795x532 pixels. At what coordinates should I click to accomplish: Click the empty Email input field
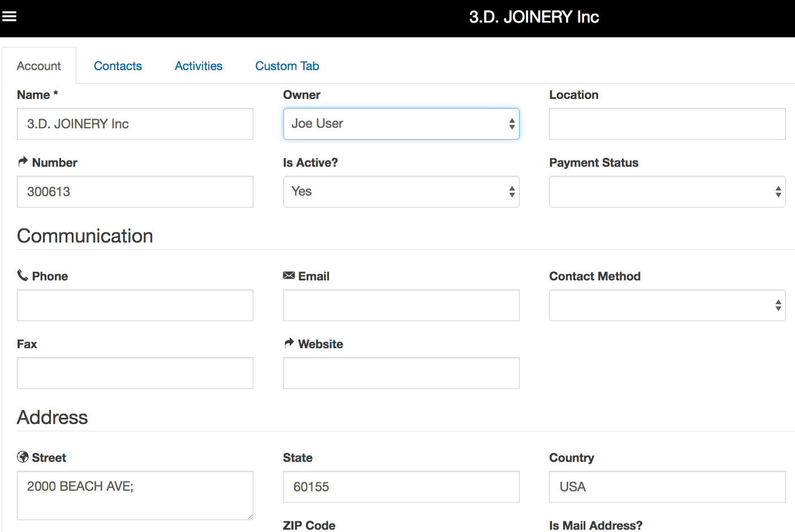[401, 305]
